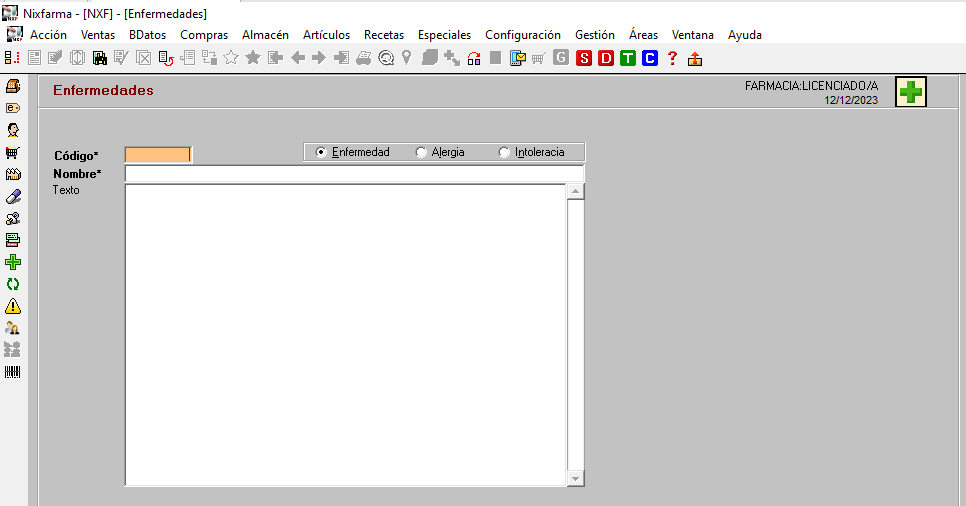Open the Almacén menu
This screenshot has height=506, width=966.
(265, 35)
